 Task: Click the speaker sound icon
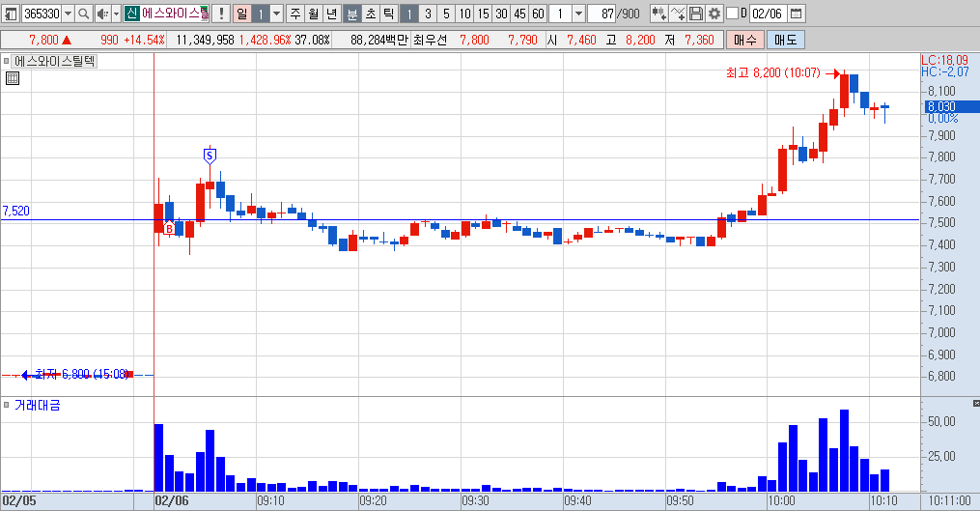102,14
